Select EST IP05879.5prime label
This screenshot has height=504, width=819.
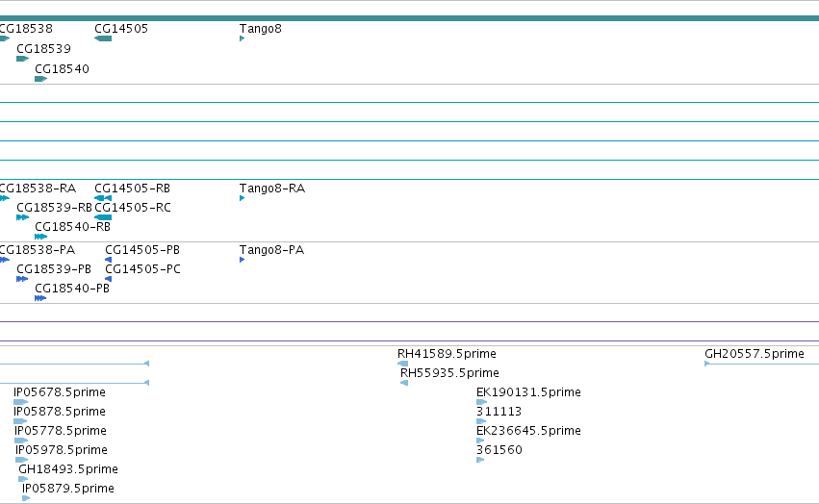pos(68,489)
